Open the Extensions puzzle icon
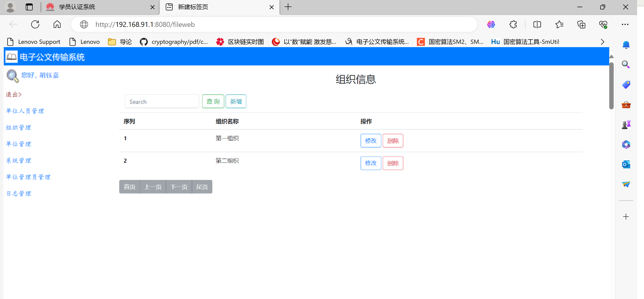Image resolution: width=644 pixels, height=299 pixels. click(x=513, y=24)
